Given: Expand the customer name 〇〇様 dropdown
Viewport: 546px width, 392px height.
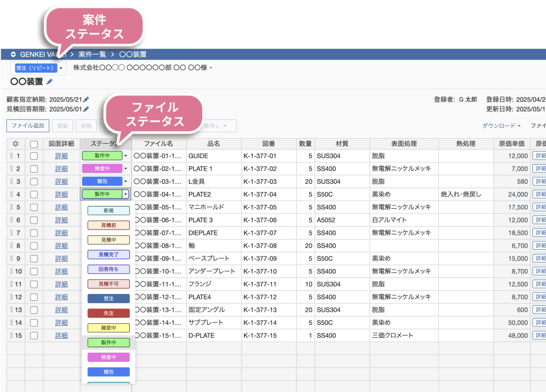Looking at the screenshot, I should 211,68.
